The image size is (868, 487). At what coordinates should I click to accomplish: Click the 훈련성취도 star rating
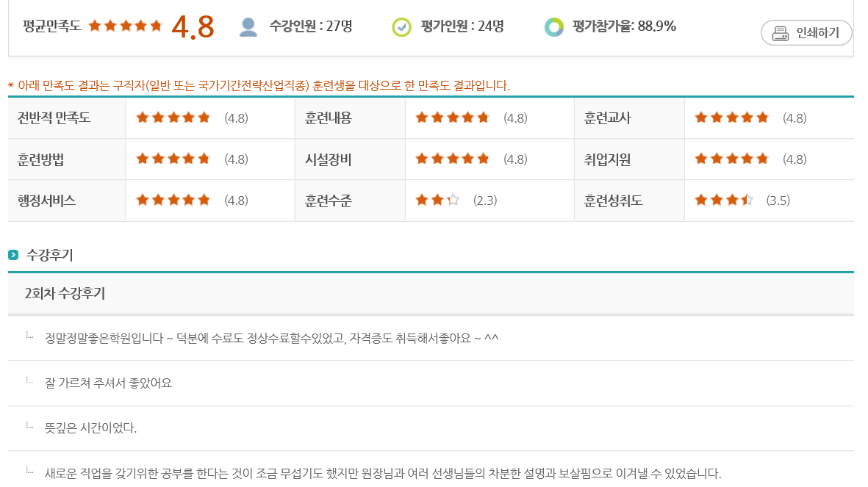click(723, 200)
